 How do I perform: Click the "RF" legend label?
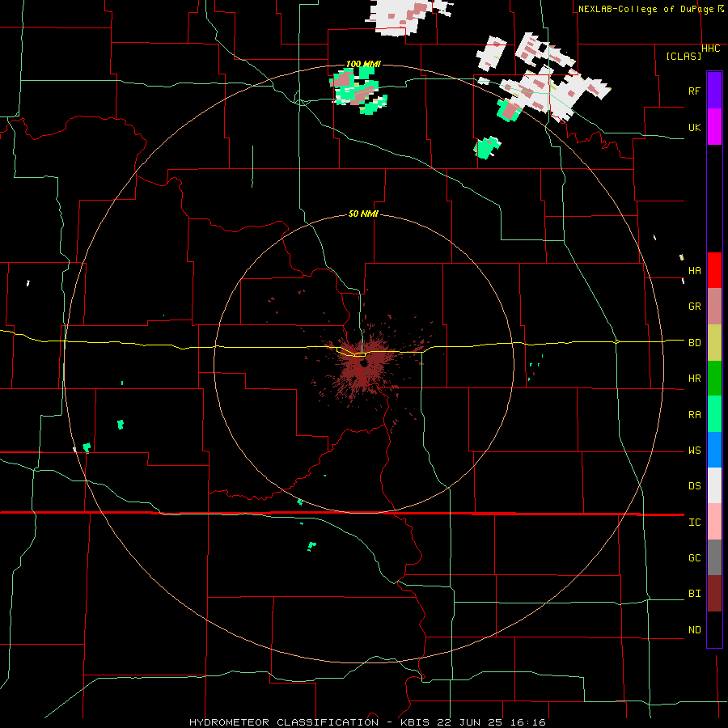point(694,91)
